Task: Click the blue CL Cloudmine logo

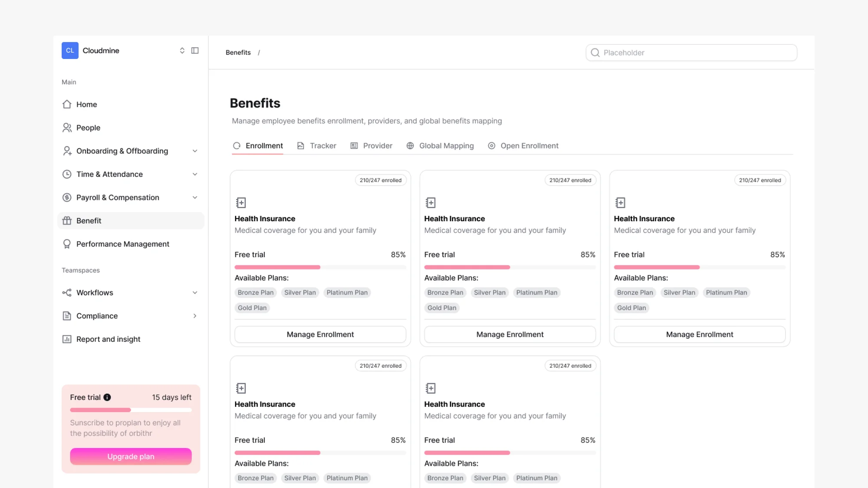Action: 70,50
